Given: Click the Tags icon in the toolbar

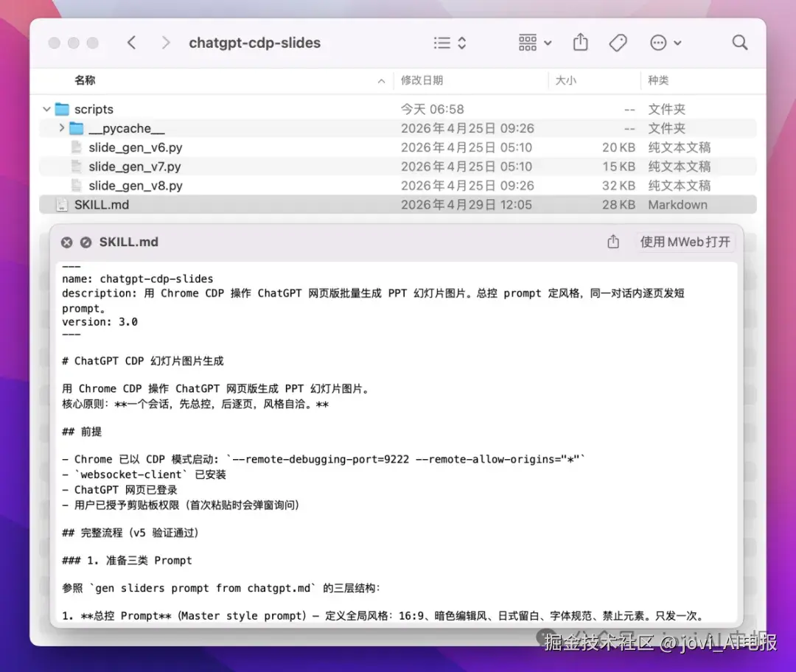Looking at the screenshot, I should click(618, 43).
